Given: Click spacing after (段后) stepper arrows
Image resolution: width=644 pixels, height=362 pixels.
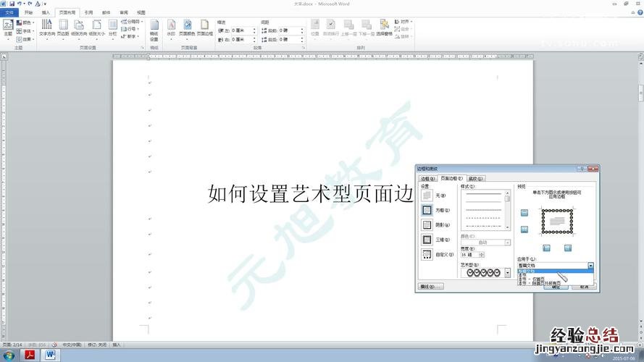Looking at the screenshot, I should [302, 39].
